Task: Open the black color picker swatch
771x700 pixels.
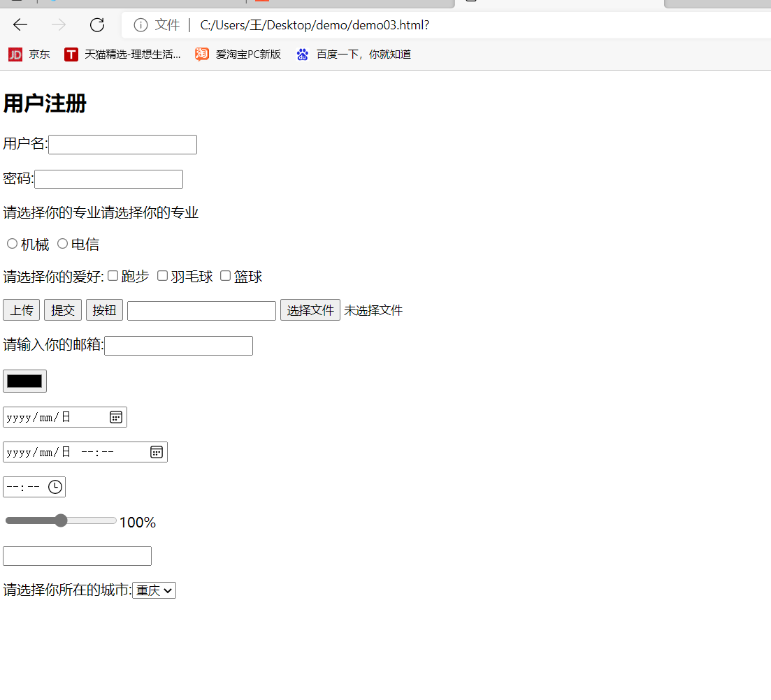Action: (x=24, y=381)
